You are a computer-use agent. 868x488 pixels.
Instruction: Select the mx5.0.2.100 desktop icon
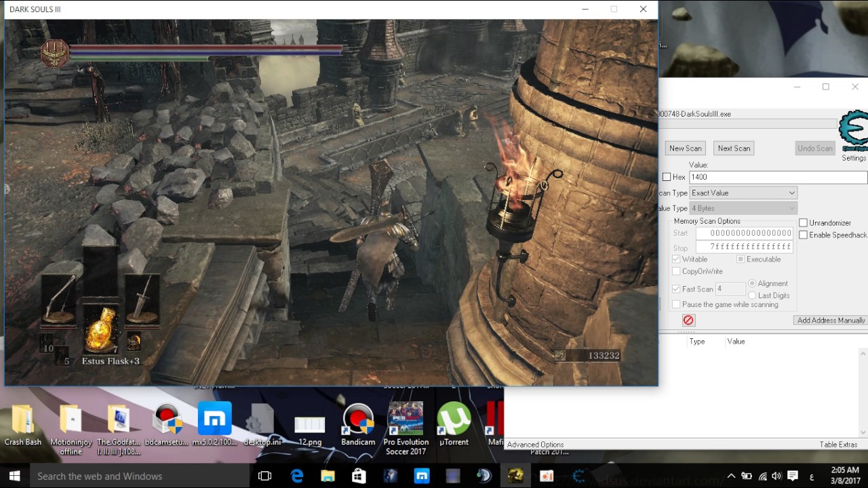(x=214, y=425)
